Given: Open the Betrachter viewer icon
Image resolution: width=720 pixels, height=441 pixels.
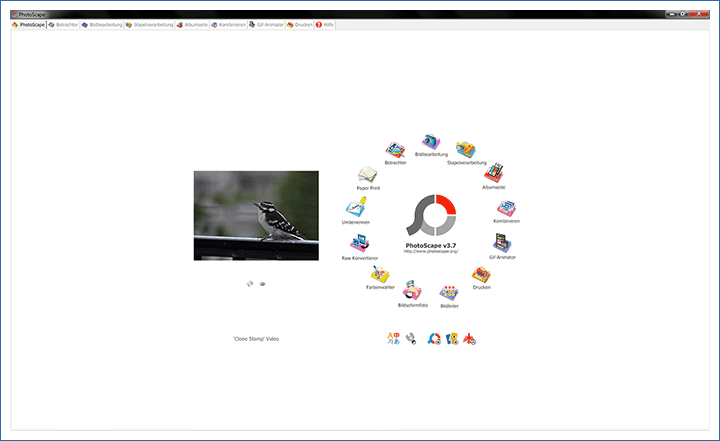Looking at the screenshot, I should tap(395, 150).
